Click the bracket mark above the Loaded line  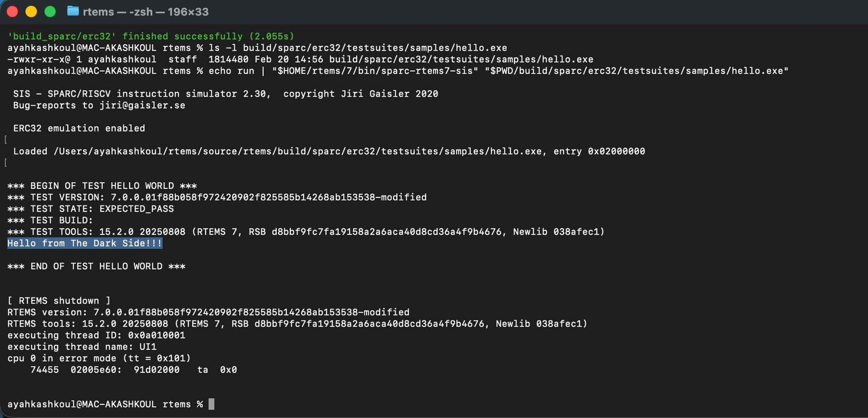(x=5, y=140)
